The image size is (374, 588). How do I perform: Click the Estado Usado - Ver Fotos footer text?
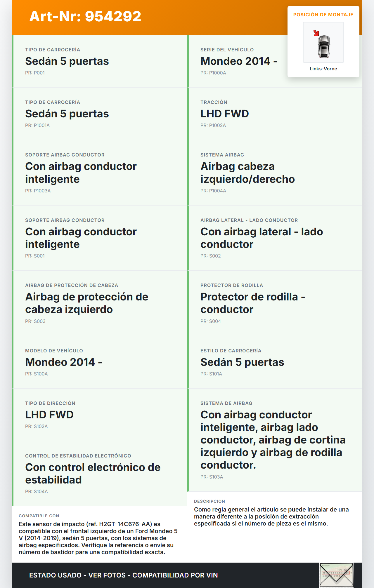123,575
